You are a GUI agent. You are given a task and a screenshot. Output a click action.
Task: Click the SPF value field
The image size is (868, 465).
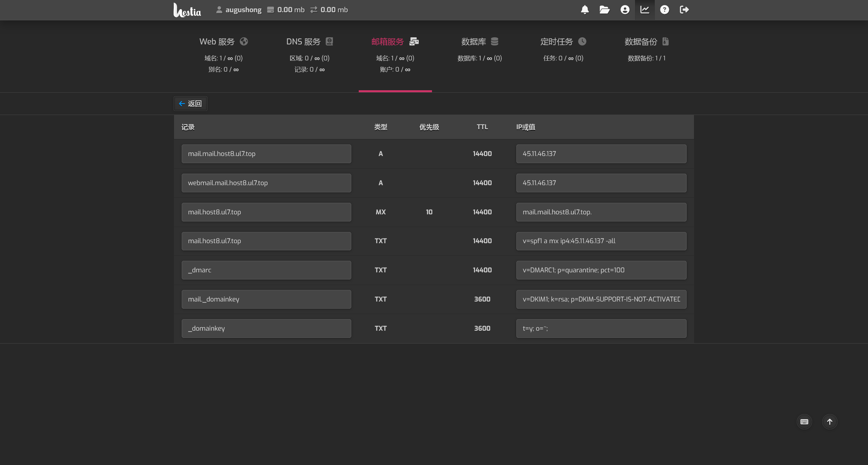pos(601,241)
